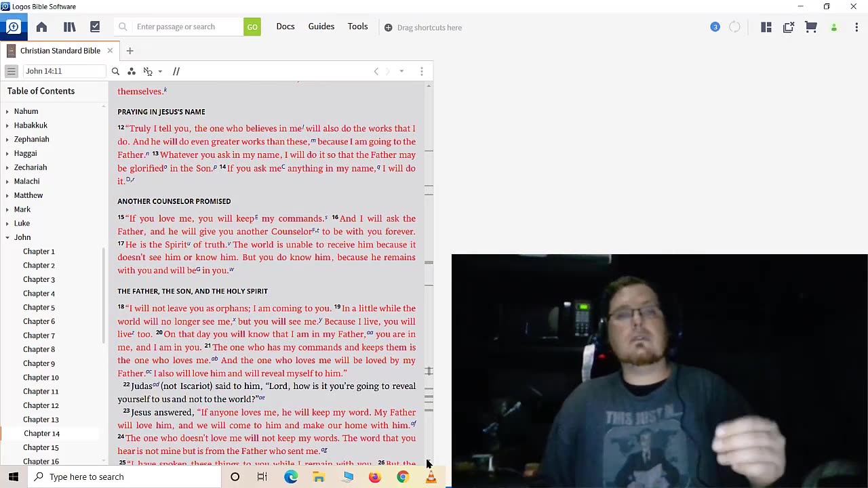Screen dimensions: 868x488
Task: Open the reading plans checkmark icon
Action: click(x=95, y=26)
